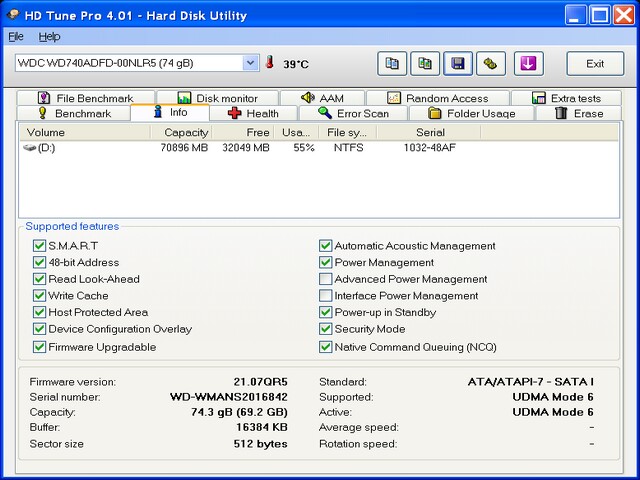
Task: Toggle the Write Cache checkbox
Action: point(39,296)
